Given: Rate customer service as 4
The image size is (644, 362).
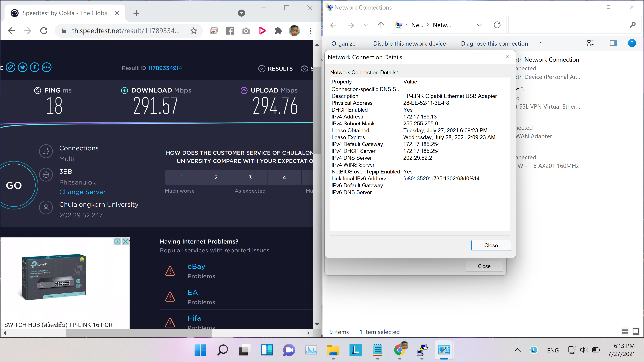Looking at the screenshot, I should [x=284, y=177].
